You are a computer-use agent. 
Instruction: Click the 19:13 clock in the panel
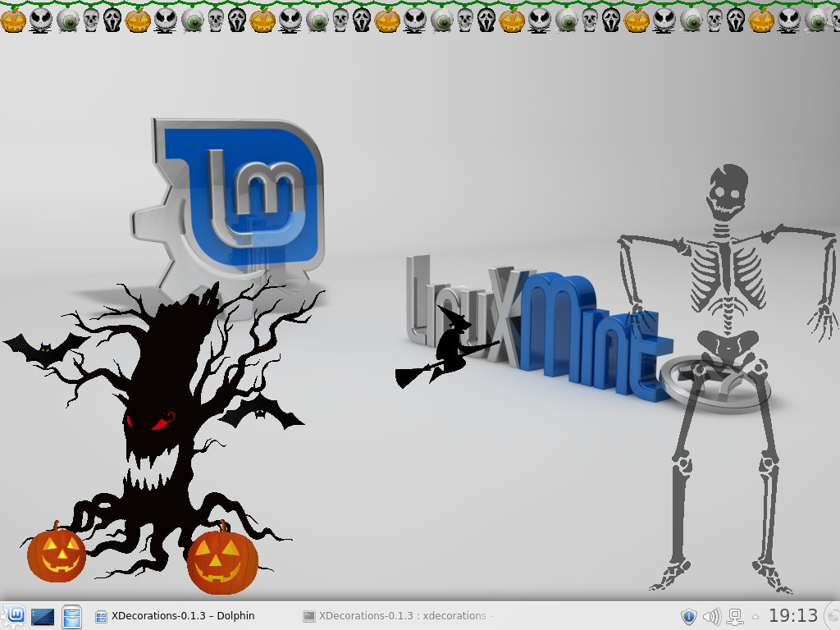pos(793,616)
